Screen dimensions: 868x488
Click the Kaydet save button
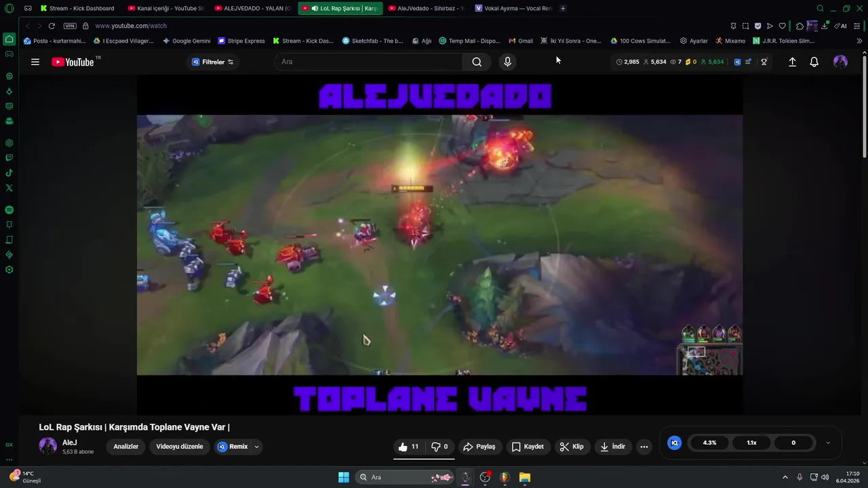pyautogui.click(x=528, y=447)
